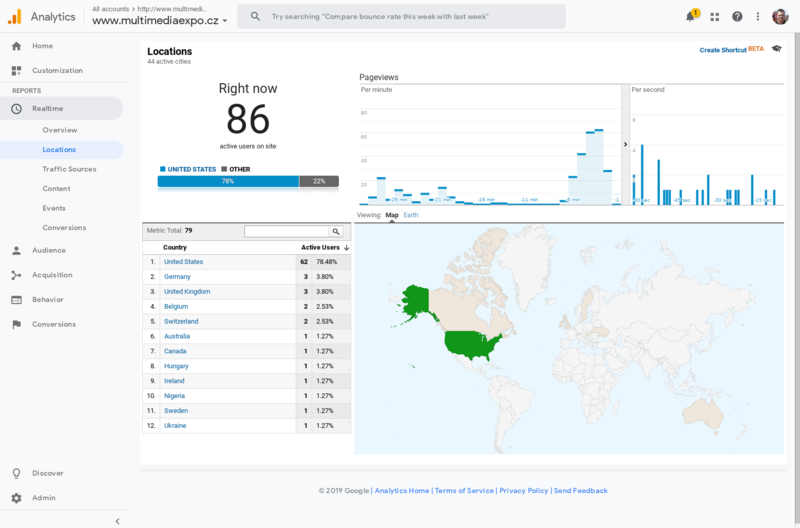Select the Map viewing tab
Viewport: 800px width, 528px height.
click(392, 215)
